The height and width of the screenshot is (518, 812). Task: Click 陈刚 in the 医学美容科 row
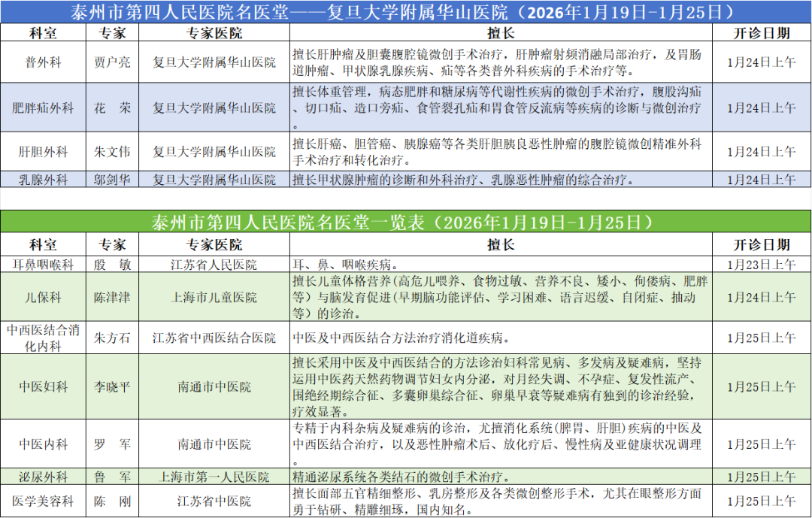(113, 500)
